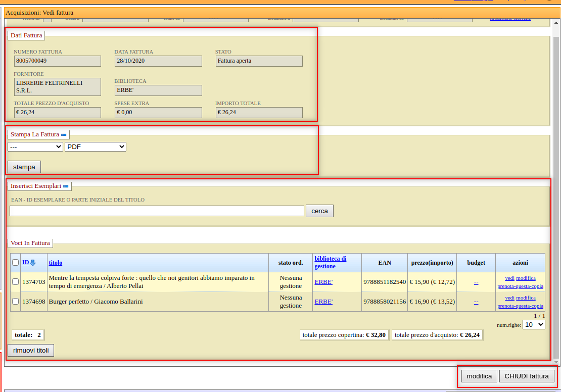This screenshot has width=561, height=392.
Task: Open the PDF format dropdown
Action: [96, 146]
